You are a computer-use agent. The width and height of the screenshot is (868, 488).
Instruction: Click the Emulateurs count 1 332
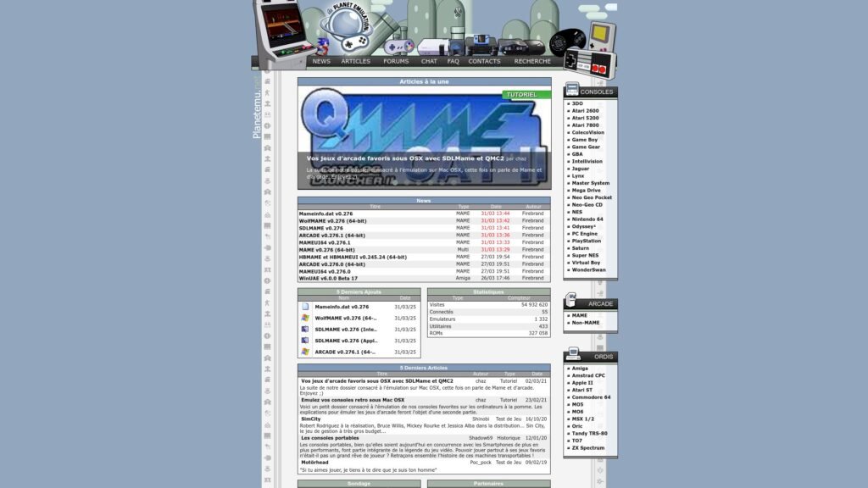point(541,319)
